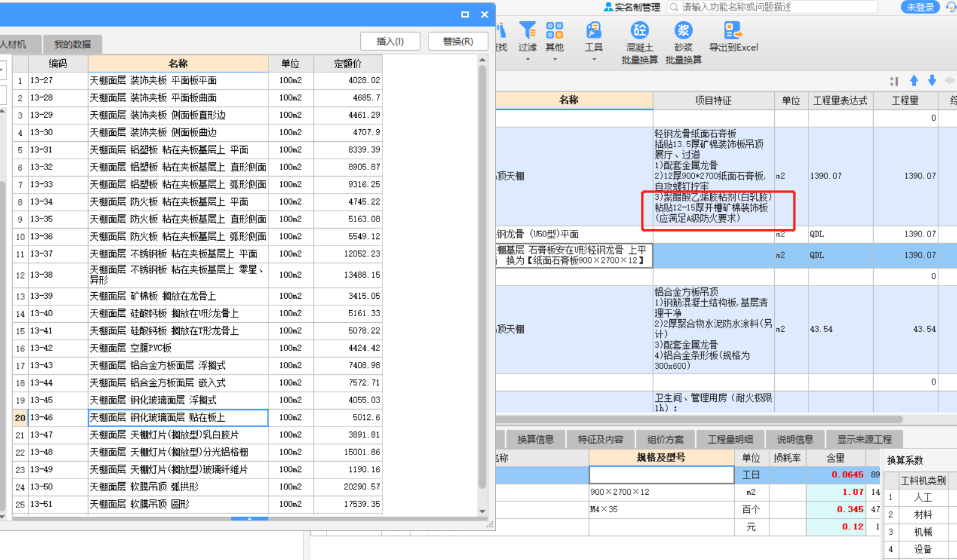Viewport: 957px width, 560px height.
Task: Click the scroll-up arrow of quota list
Action: click(482, 60)
